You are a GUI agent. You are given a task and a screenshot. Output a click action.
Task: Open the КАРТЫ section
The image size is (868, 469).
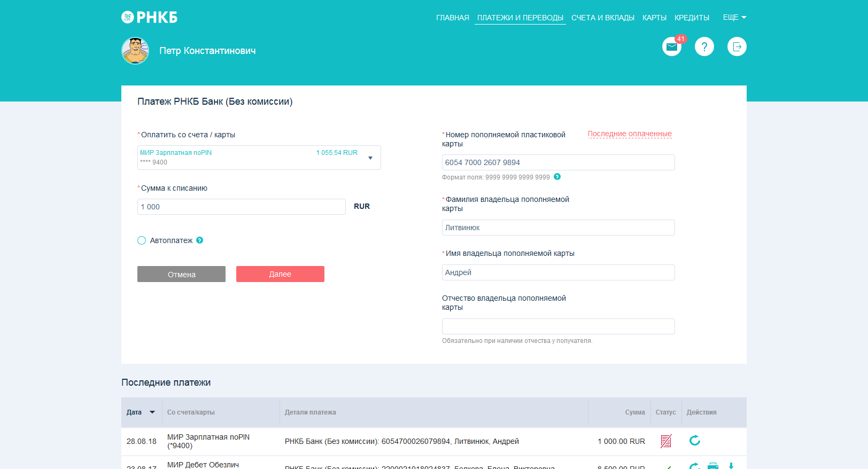[x=654, y=18]
